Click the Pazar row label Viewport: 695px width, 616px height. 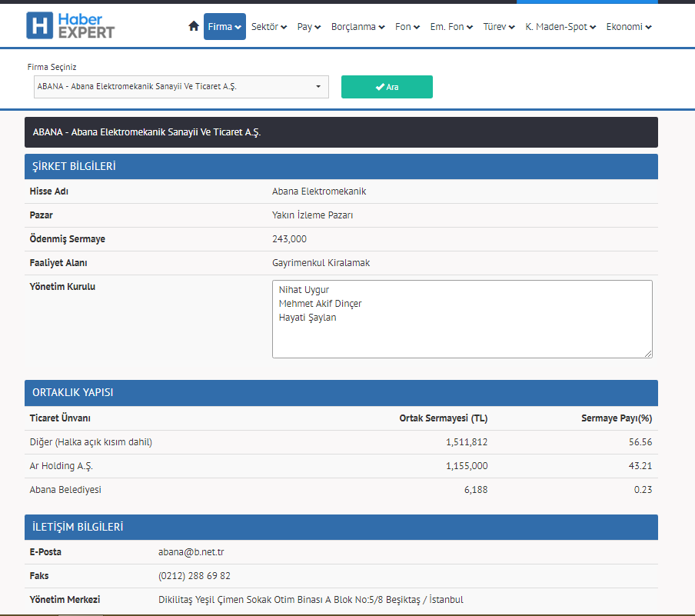(42, 215)
